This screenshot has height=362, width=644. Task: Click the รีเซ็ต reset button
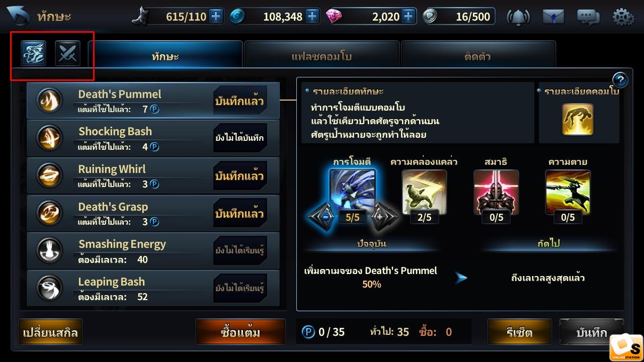[519, 332]
